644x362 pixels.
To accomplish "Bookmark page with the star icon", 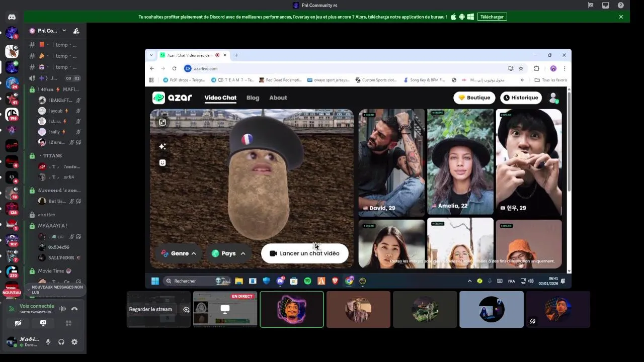I will click(x=521, y=68).
